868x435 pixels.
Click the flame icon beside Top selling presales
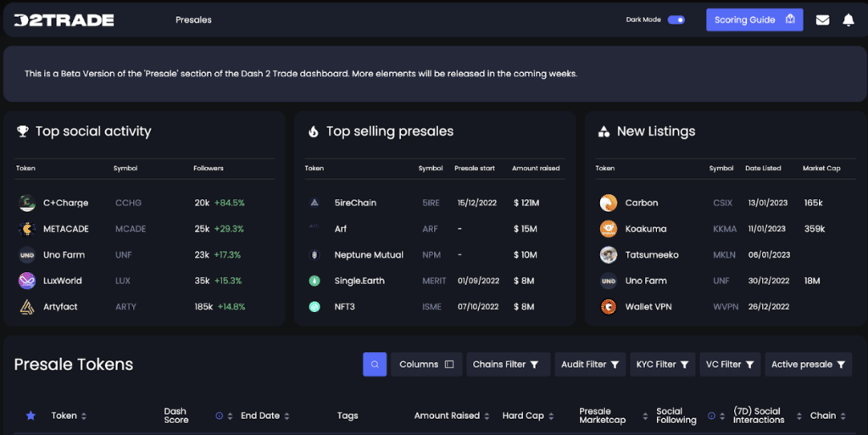click(314, 131)
